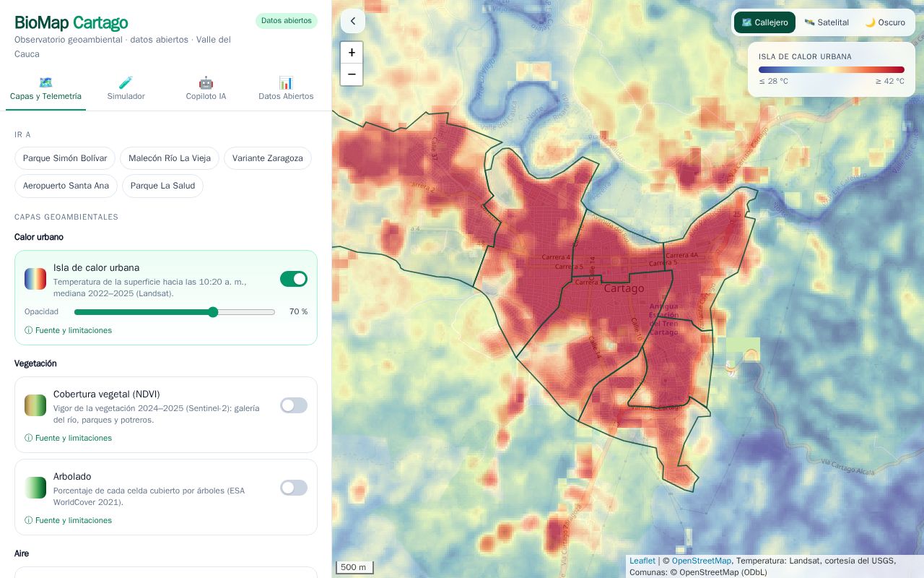Screen dimensions: 924x578
Task: Click the 500 m map scale bar
Action: (354, 568)
